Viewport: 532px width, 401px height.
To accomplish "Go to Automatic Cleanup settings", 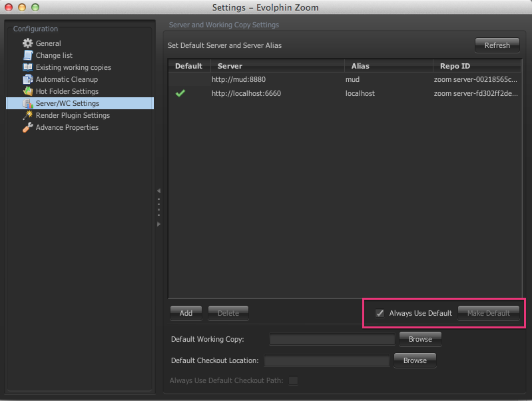I will pyautogui.click(x=67, y=79).
